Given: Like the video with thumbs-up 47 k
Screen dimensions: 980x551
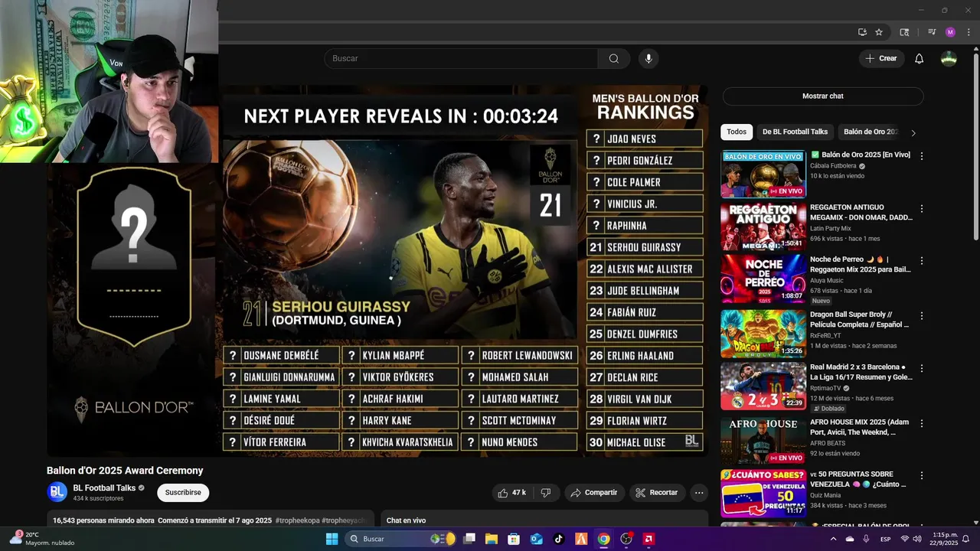Looking at the screenshot, I should (x=511, y=493).
